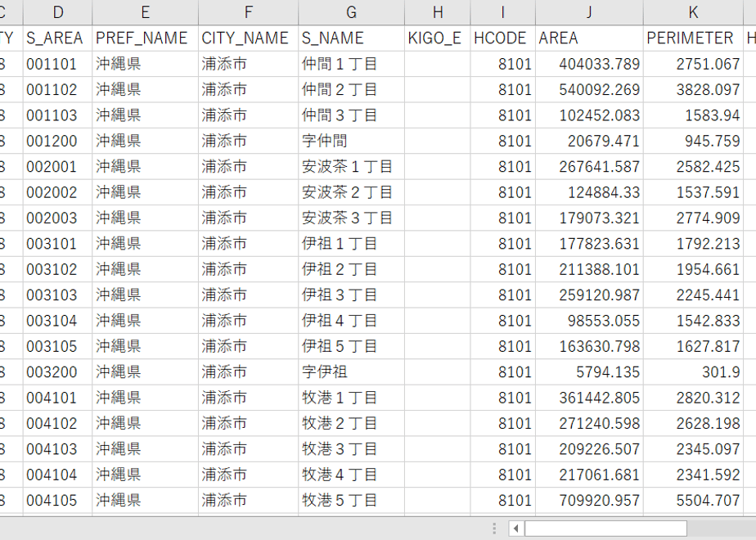Image resolution: width=756 pixels, height=540 pixels.
Task: Select cell 牧港１丁目
Action: [352, 398]
